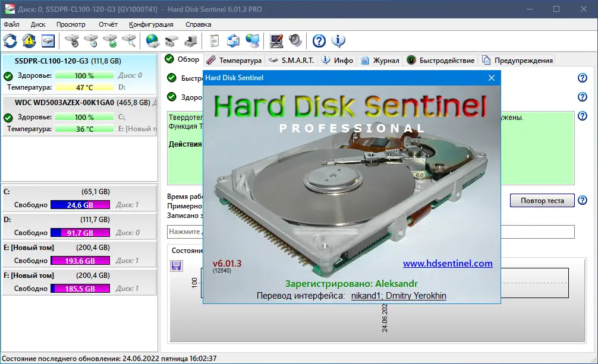Open the Файл menu
598x364 pixels.
(11, 24)
